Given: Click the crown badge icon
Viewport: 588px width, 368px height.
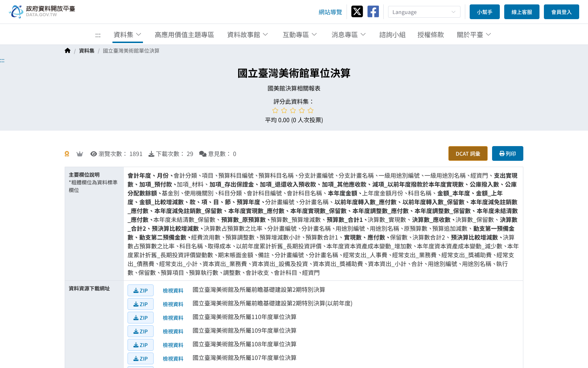Looking at the screenshot, I should coord(80,154).
